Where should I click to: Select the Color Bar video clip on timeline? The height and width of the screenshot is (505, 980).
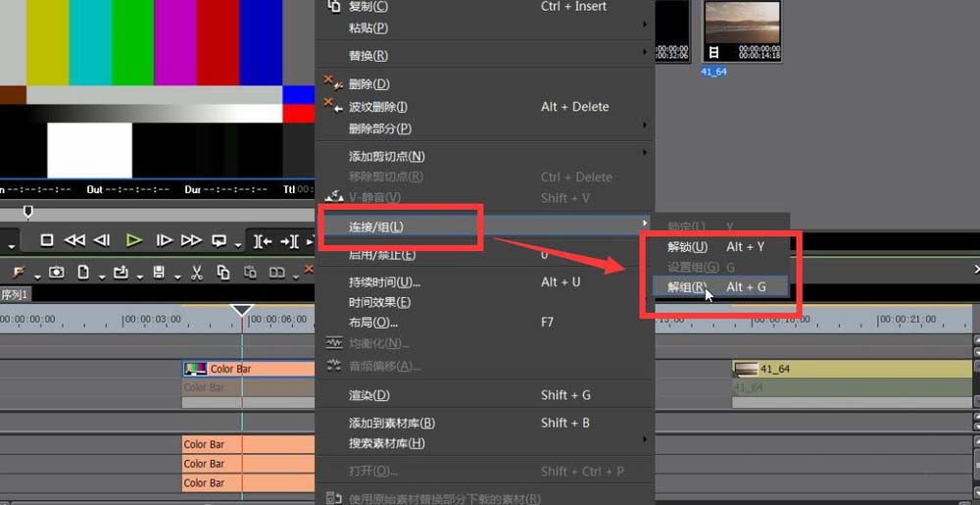[249, 369]
